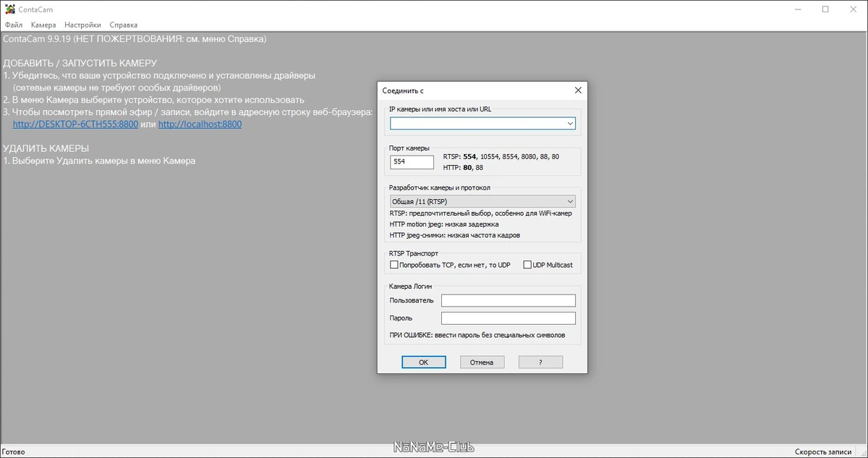Click the ДОБАВИТЬ / ЗАПУСТИТЬ КАМЕРУ heading

point(80,63)
